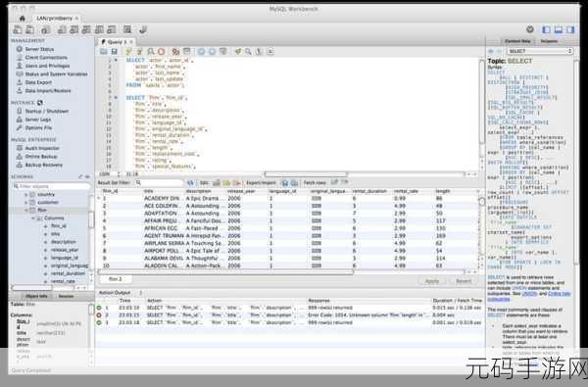Collapse the film table node
This screenshot has width=588, height=387.
26,211
